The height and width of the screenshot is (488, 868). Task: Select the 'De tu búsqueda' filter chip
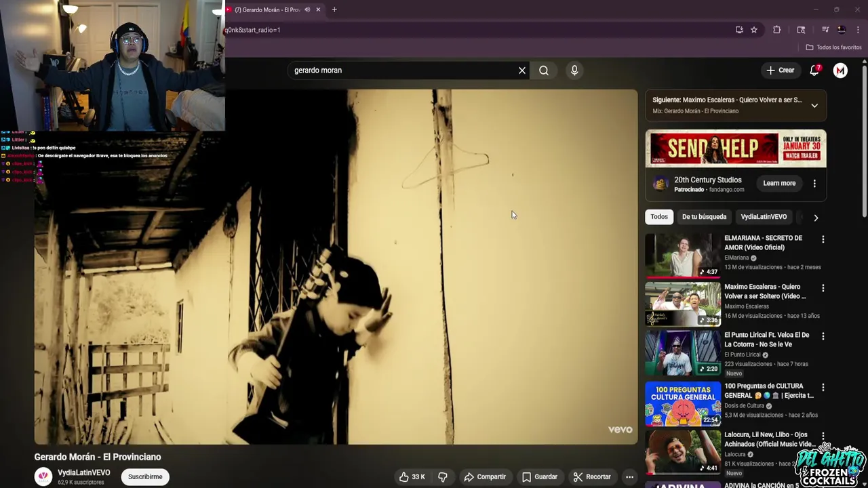pos(704,217)
